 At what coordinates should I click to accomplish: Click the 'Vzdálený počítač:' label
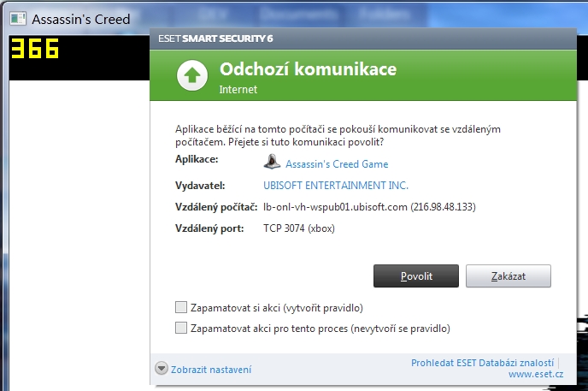click(216, 207)
